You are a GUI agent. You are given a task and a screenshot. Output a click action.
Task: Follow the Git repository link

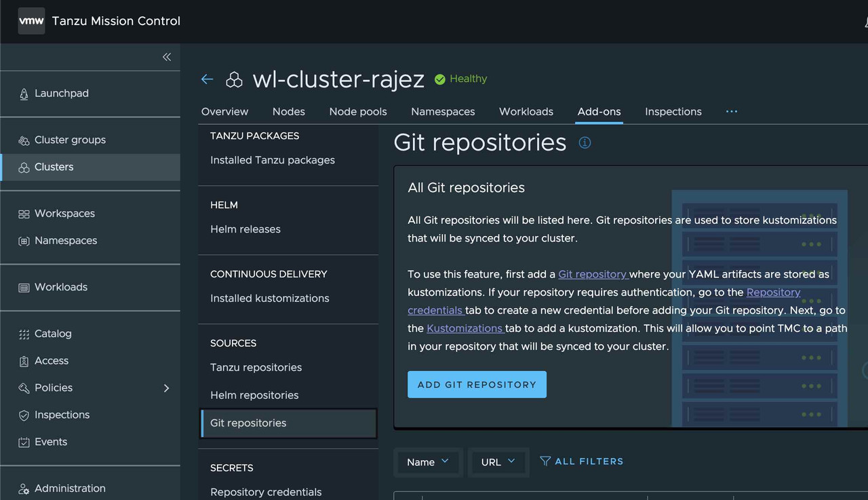592,275
